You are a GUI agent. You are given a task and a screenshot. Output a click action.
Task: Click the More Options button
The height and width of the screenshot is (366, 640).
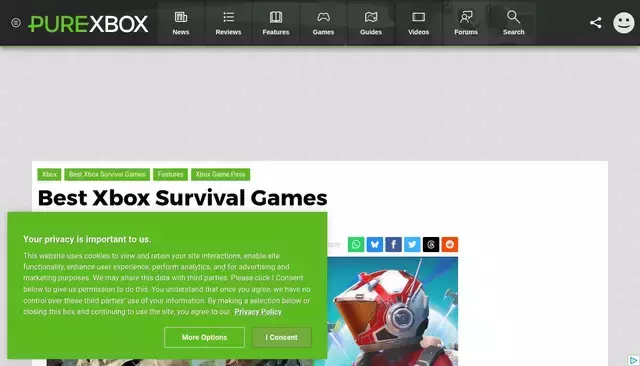204,337
